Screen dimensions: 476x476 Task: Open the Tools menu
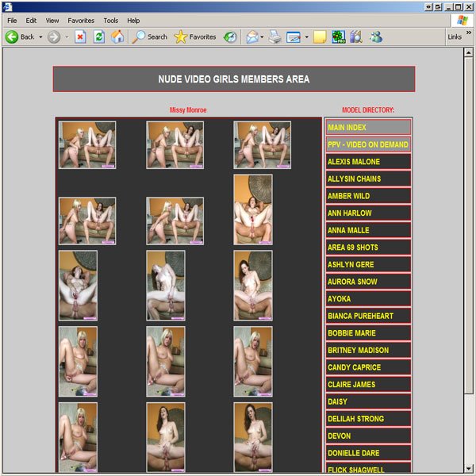(x=111, y=20)
